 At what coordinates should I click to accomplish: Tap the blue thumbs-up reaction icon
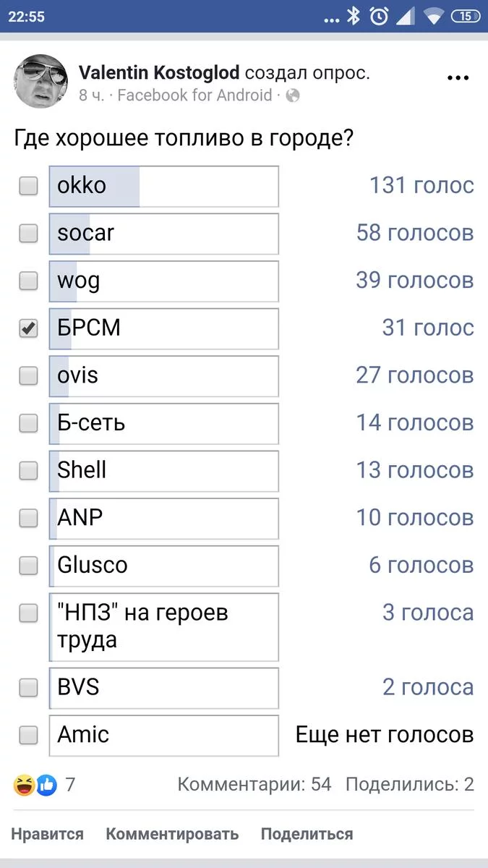(46, 785)
